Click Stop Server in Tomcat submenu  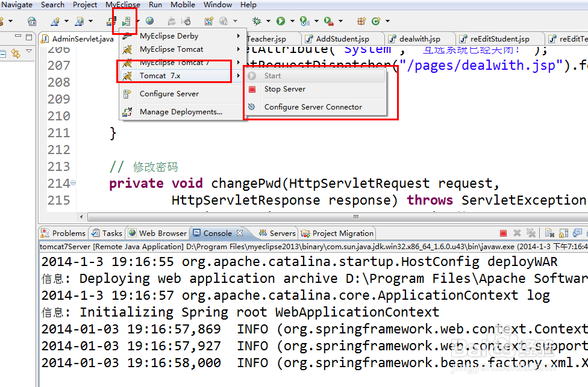pos(316,89)
